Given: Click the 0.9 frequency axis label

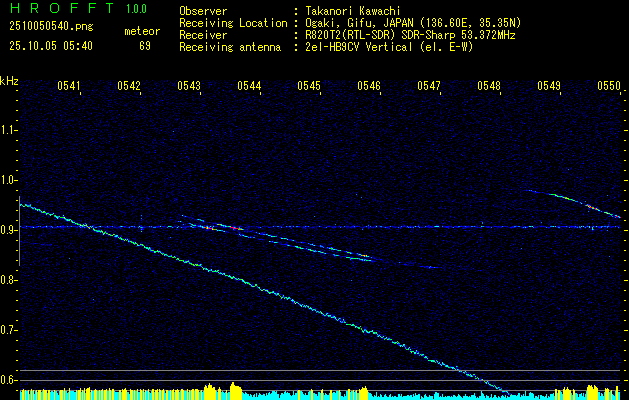Looking at the screenshot, I should (9, 230).
